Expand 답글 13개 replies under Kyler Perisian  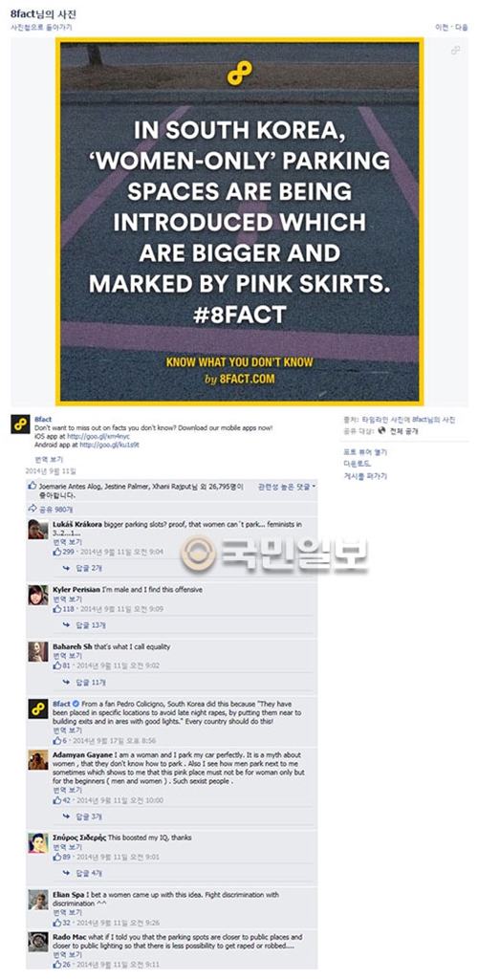tap(84, 625)
